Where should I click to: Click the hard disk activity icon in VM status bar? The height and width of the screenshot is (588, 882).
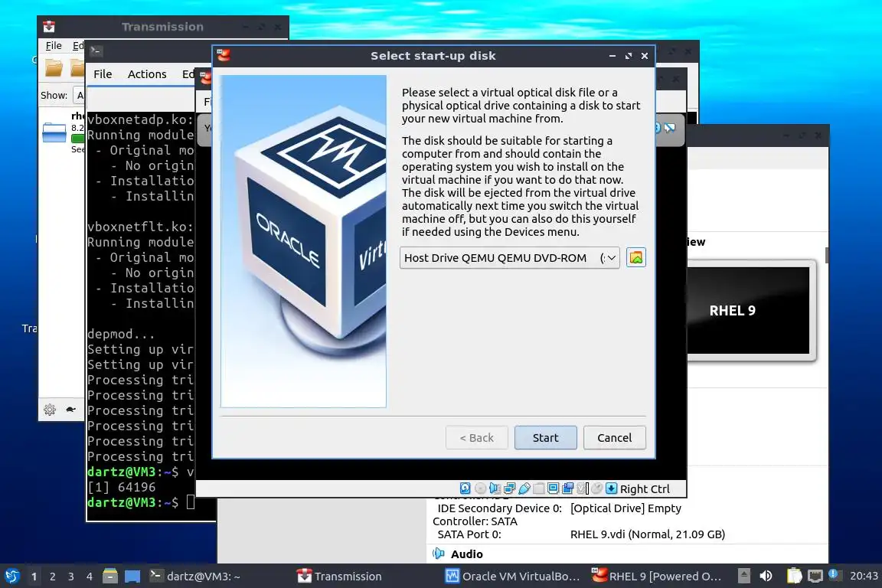click(x=465, y=488)
